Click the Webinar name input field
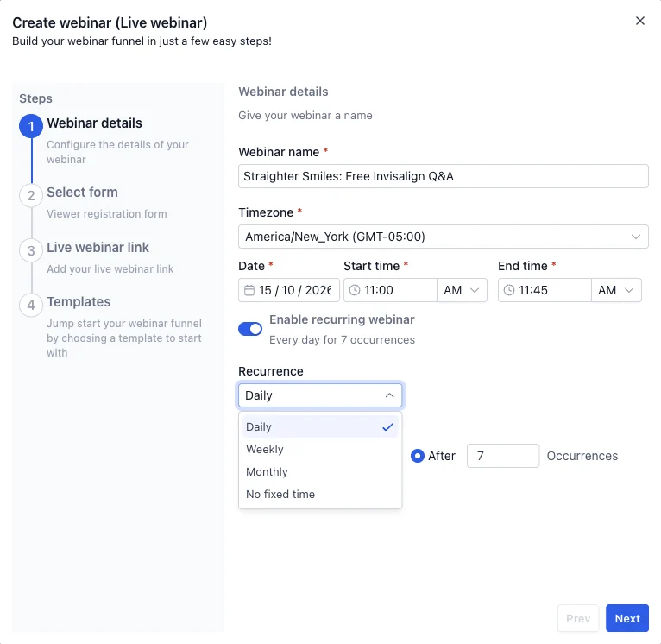This screenshot has width=661, height=644. pyautogui.click(x=443, y=176)
